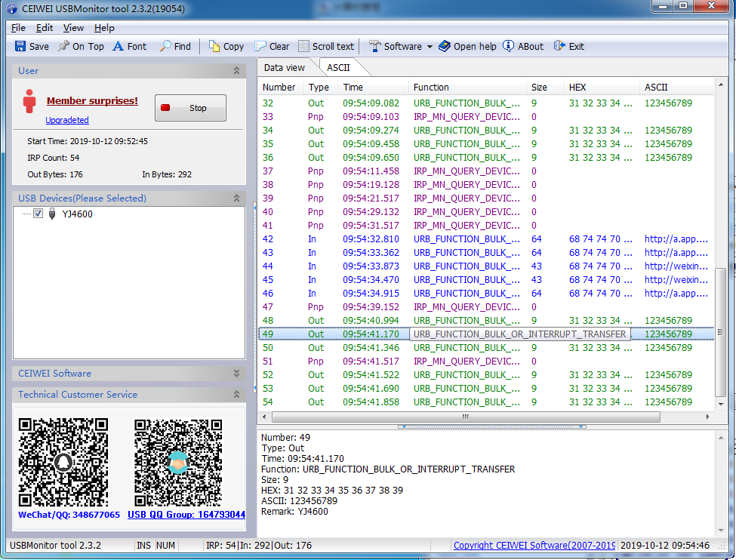The image size is (736, 560).
Task: Pin window with On Top
Action: point(81,46)
